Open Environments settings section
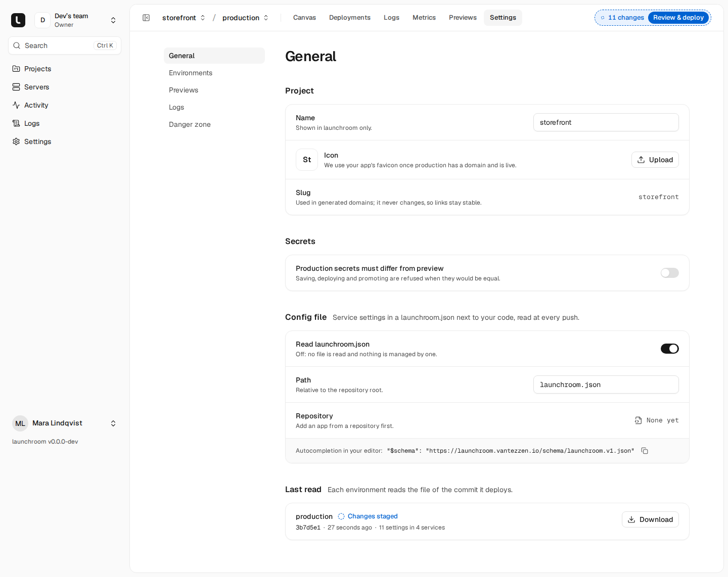The height and width of the screenshot is (577, 728). coord(214,73)
